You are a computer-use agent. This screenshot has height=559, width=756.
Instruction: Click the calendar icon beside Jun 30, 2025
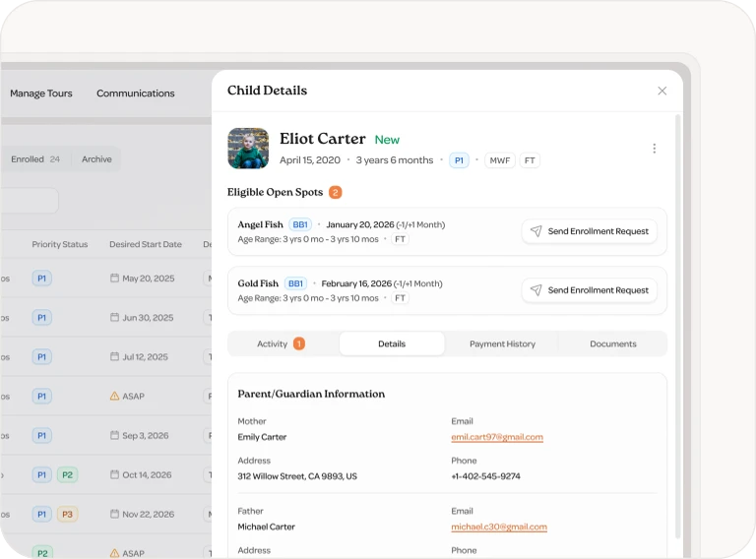pyautogui.click(x=114, y=318)
